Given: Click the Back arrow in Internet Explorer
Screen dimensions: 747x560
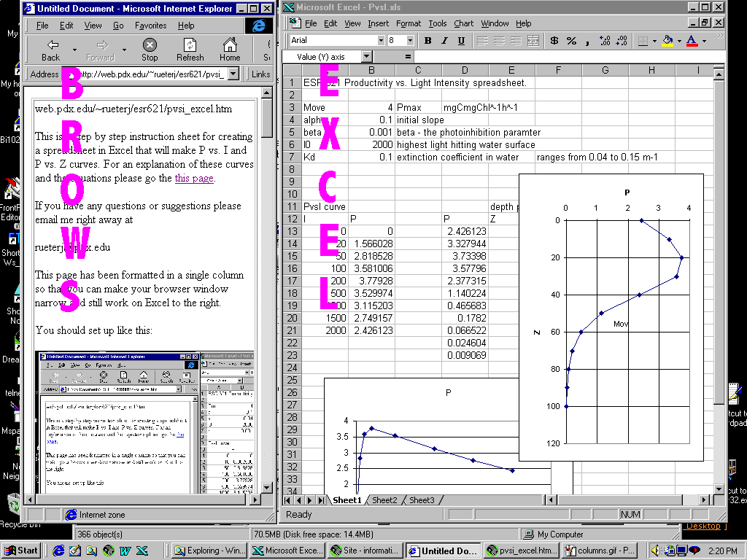Looking at the screenshot, I should [50, 50].
